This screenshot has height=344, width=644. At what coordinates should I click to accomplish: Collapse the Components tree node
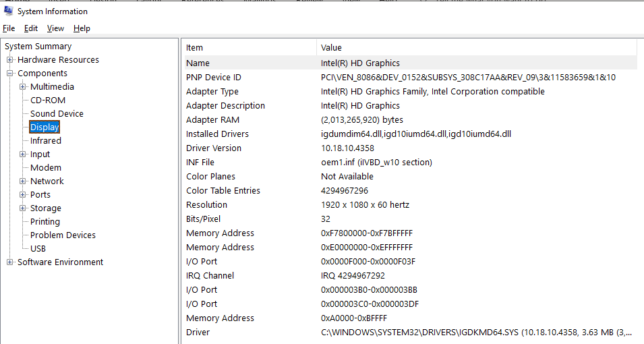tap(10, 74)
